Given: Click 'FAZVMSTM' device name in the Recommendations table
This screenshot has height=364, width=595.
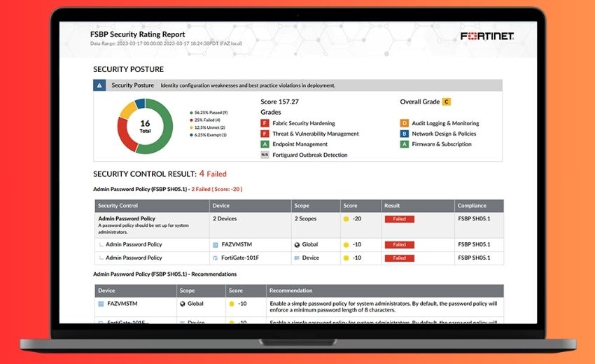Looking at the screenshot, I should (122, 304).
